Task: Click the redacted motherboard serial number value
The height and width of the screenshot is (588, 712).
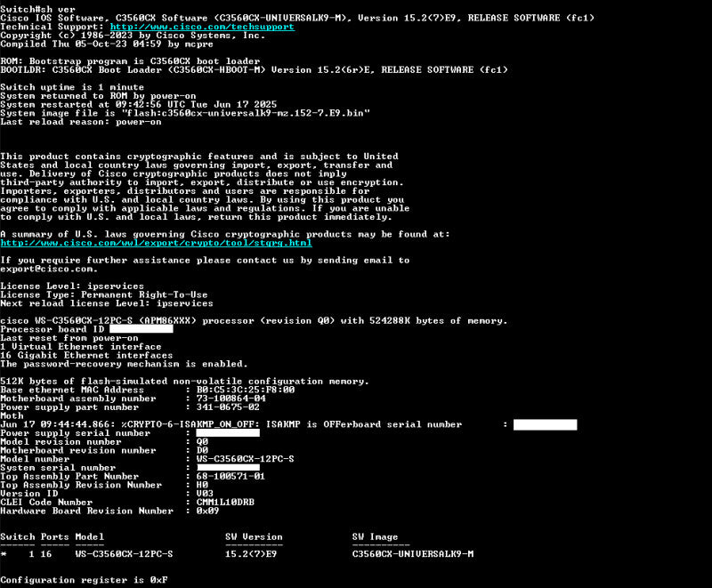Action: (x=546, y=424)
